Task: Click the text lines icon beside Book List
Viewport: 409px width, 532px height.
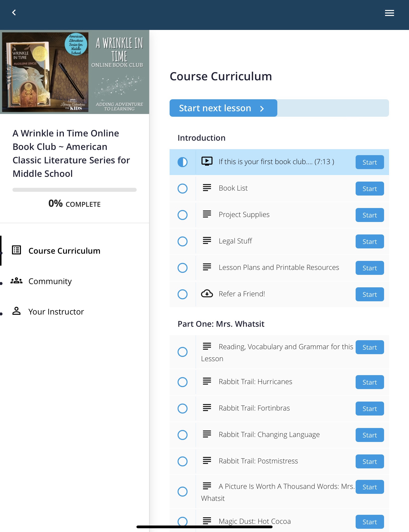Action: pyautogui.click(x=207, y=188)
